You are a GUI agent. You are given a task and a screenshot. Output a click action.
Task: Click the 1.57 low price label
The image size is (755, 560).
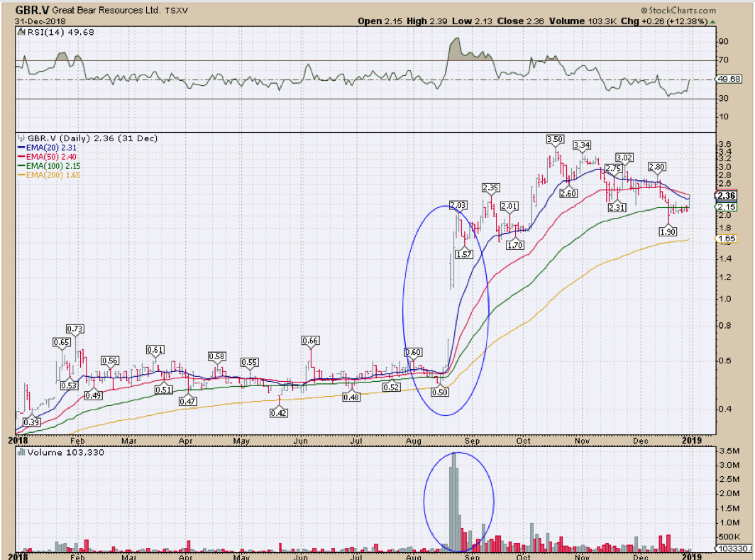(463, 254)
